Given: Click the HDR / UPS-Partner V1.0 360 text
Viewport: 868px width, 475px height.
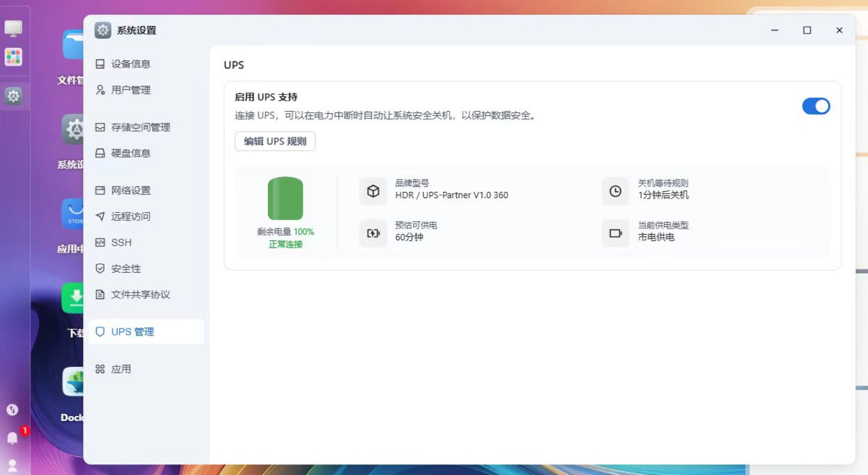Looking at the screenshot, I should 452,195.
